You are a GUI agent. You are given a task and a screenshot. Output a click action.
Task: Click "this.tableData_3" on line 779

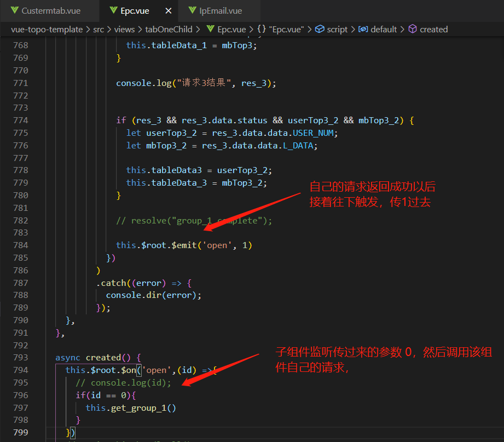point(166,183)
